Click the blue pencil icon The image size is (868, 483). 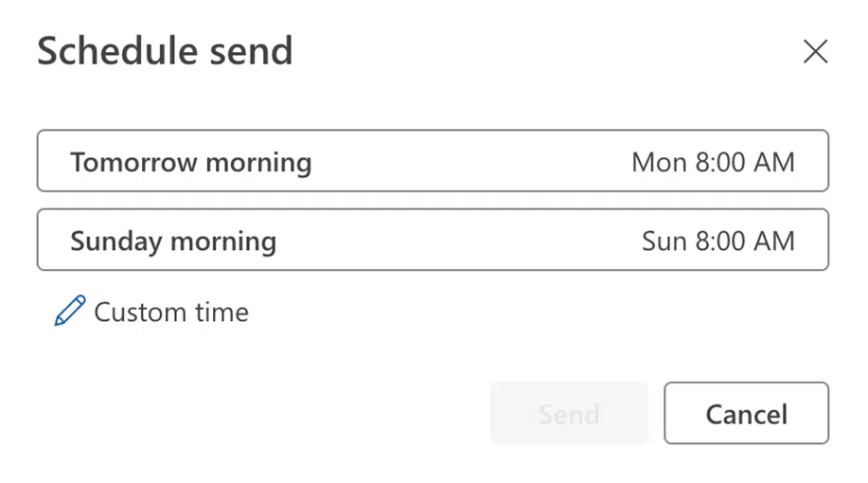tap(70, 311)
